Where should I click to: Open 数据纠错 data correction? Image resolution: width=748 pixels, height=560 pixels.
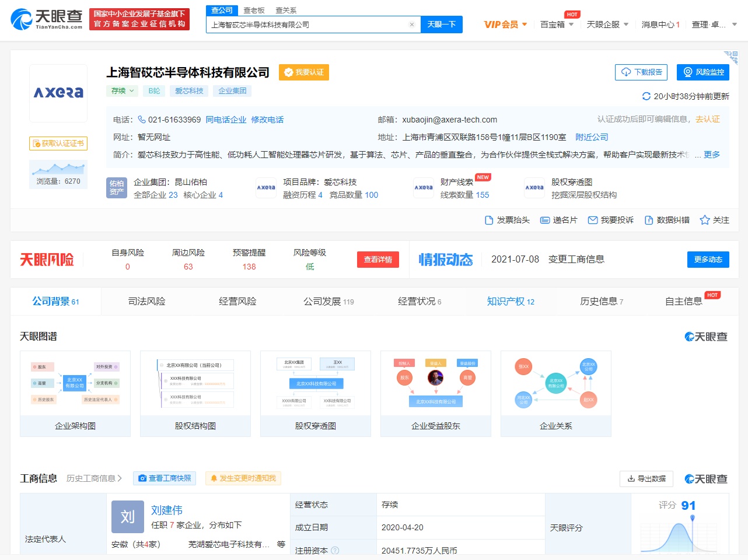click(x=667, y=220)
